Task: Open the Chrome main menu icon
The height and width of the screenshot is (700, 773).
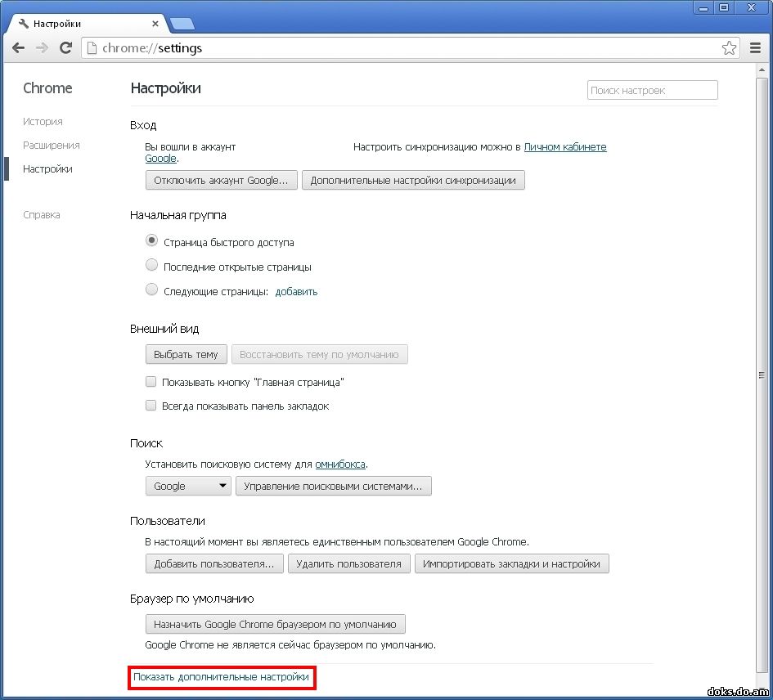Action: [755, 47]
